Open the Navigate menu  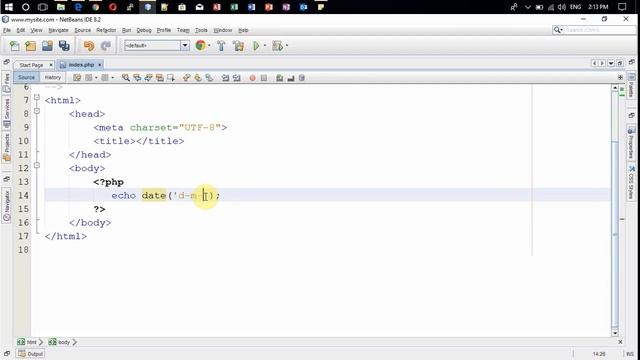point(58,30)
